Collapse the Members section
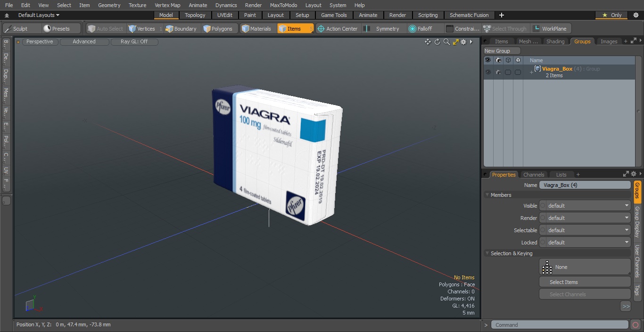The width and height of the screenshot is (644, 332). (487, 195)
